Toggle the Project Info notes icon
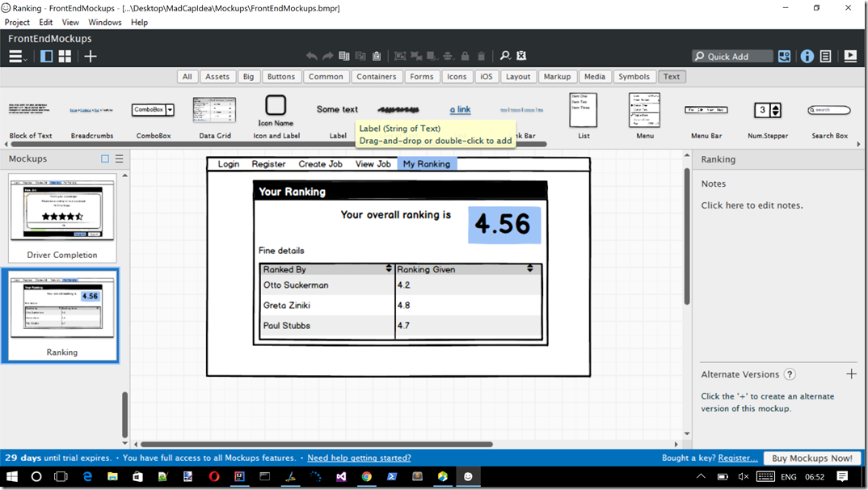Screen dimensions: 868x490 [x=825, y=57]
